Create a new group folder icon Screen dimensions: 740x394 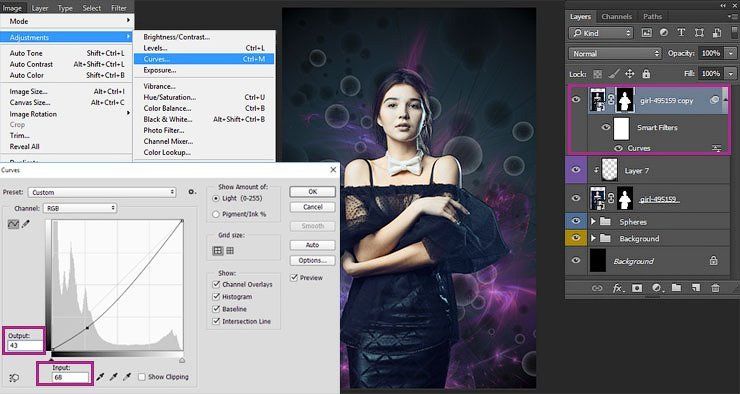(676, 287)
